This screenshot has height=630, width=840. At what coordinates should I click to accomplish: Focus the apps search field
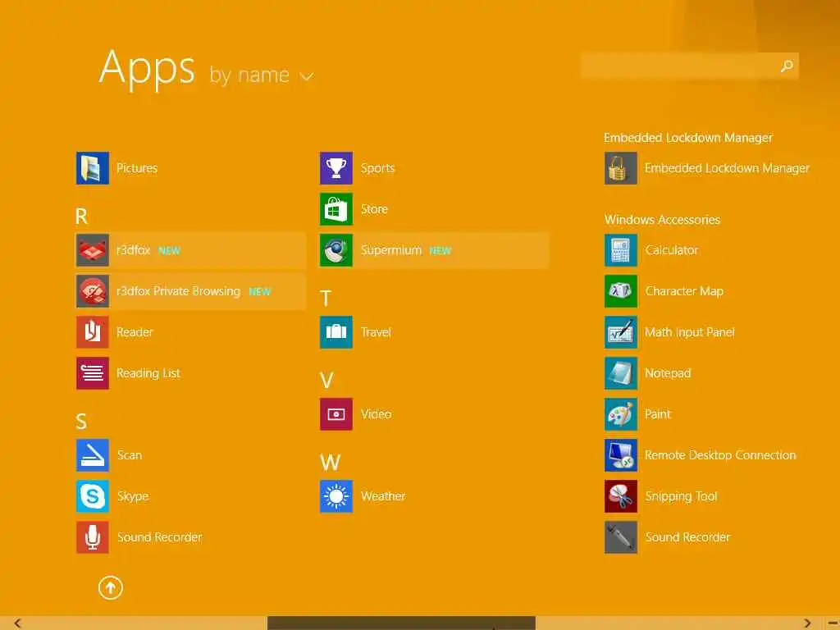[x=689, y=66]
